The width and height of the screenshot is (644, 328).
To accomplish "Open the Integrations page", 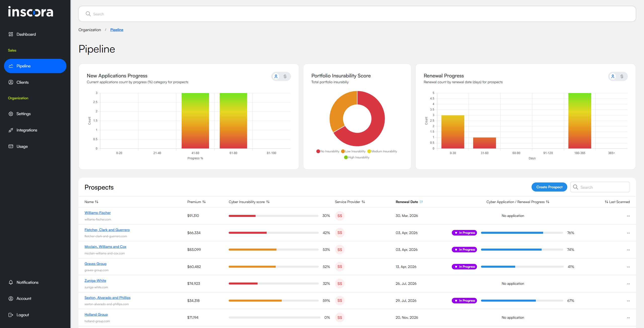I will pyautogui.click(x=27, y=130).
